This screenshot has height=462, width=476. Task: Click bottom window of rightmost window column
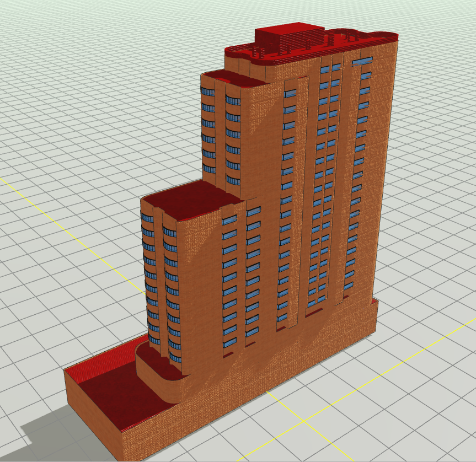click(349, 286)
